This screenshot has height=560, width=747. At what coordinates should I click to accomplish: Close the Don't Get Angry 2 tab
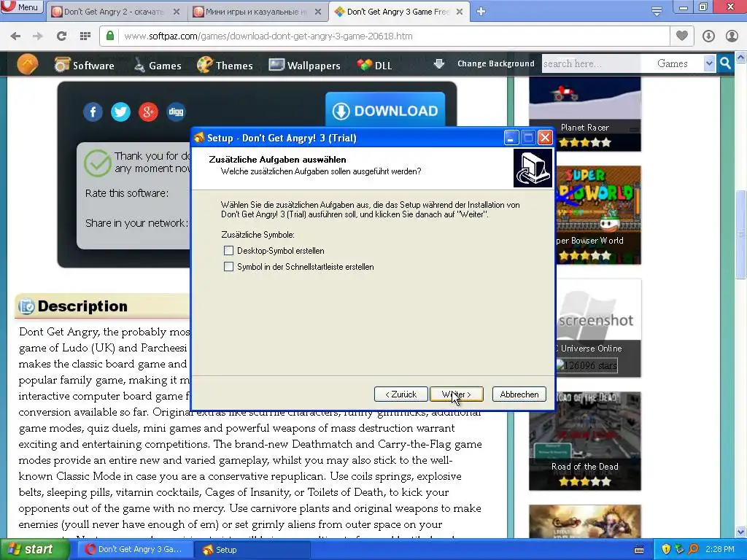coord(177,12)
